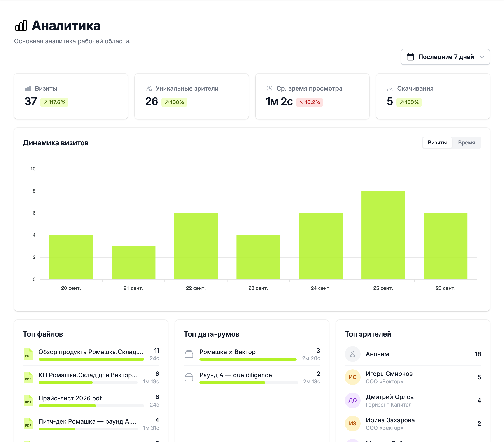Screen dimensions: 504x442
Task: Click the data room icon for Ромашка × Вектор
Action: click(x=189, y=354)
